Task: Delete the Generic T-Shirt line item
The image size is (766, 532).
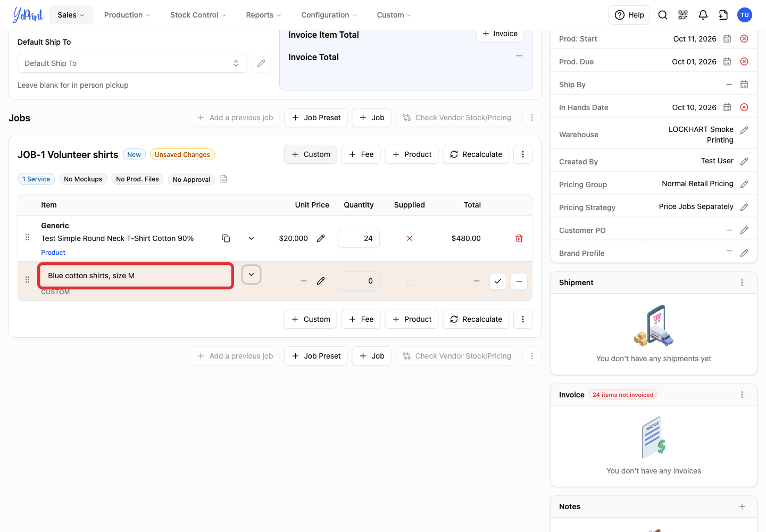Action: (519, 238)
